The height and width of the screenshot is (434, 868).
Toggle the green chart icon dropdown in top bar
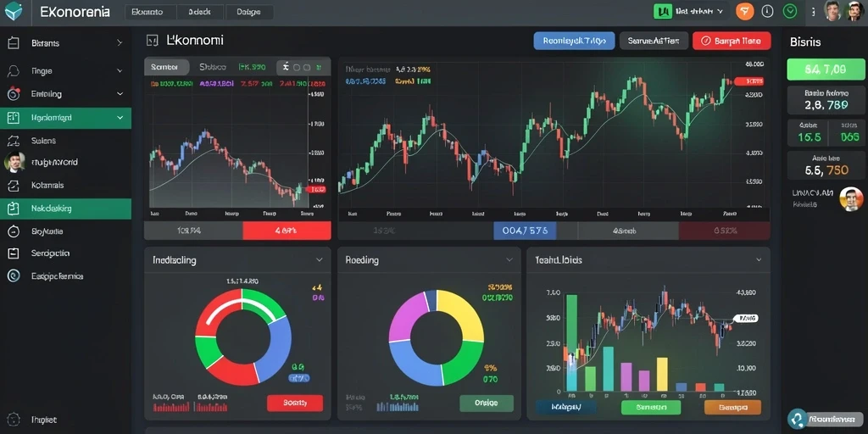click(x=689, y=11)
